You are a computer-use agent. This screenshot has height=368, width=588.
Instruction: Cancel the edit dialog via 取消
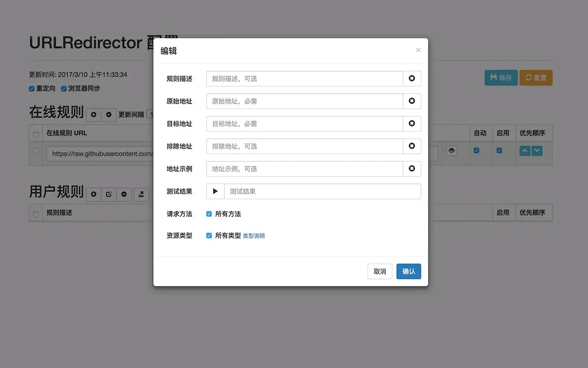point(379,271)
